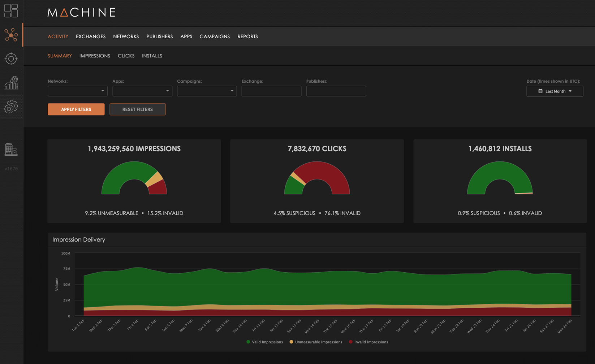Click into the Publishers input field

pos(336,91)
